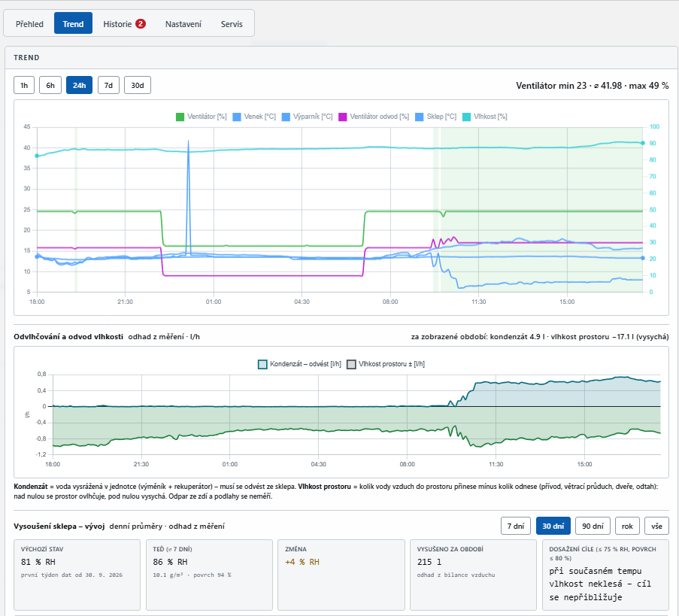
Task: Select the 24h time range
Action: point(79,85)
